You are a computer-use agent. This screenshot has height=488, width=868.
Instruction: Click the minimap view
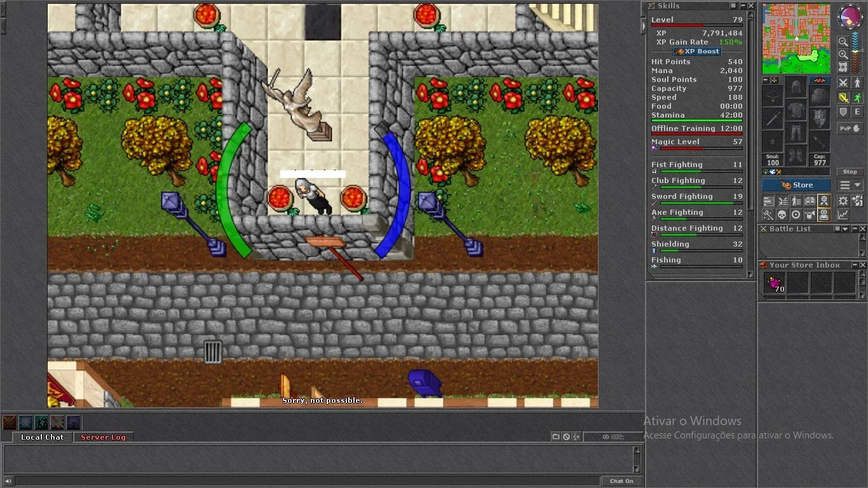tap(796, 38)
